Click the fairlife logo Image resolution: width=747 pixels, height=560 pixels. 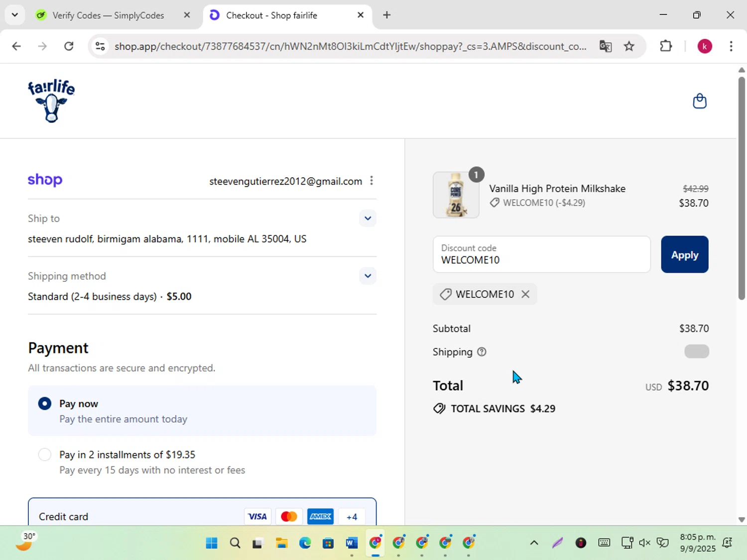(51, 101)
